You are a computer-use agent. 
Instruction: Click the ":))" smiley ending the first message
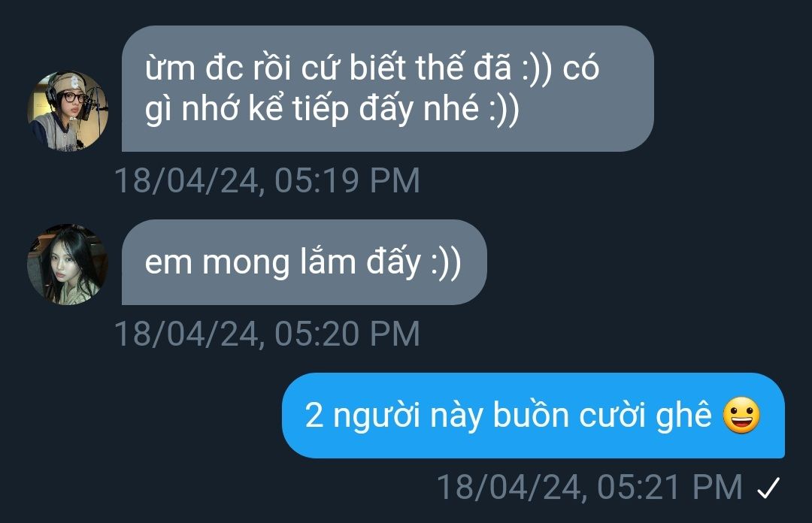(503, 109)
